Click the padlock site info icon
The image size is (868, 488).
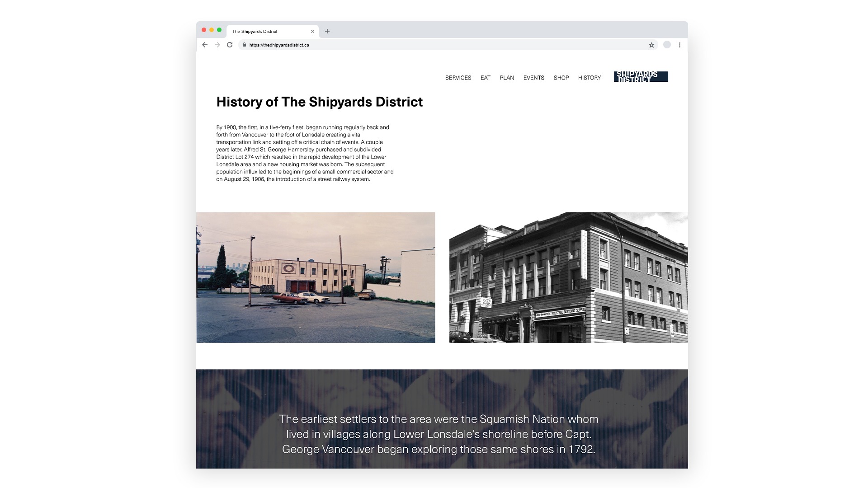(x=244, y=45)
